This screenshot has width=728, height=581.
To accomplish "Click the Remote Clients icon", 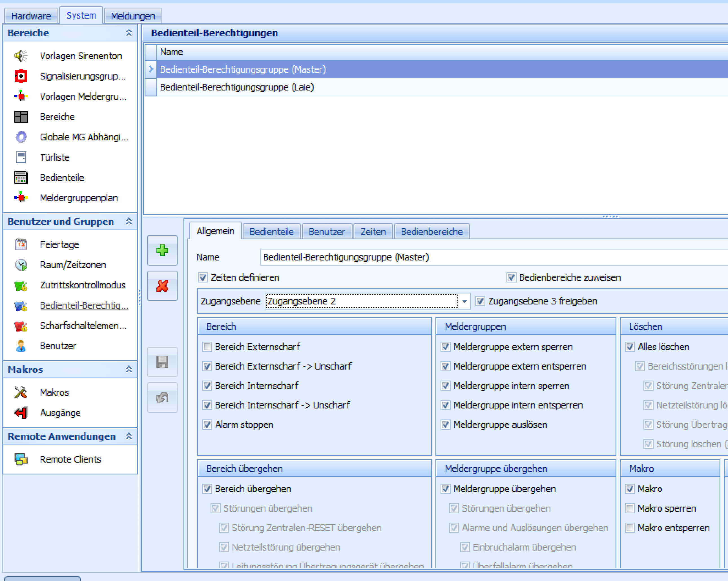I will (x=21, y=459).
